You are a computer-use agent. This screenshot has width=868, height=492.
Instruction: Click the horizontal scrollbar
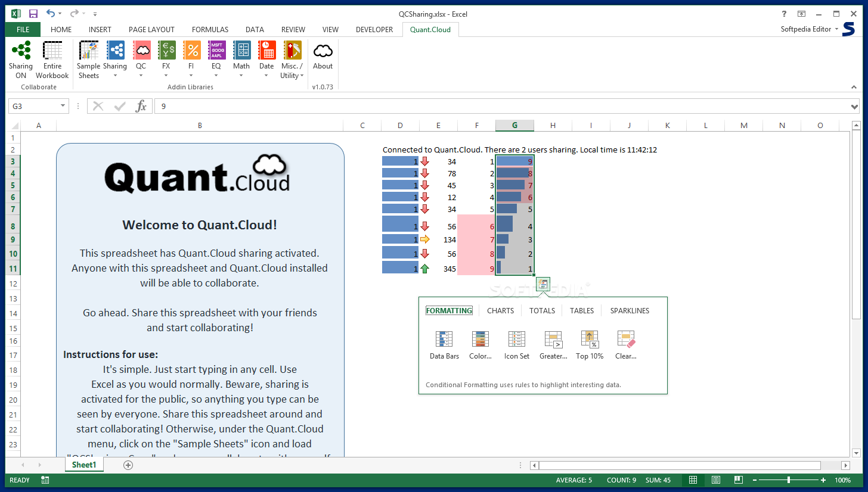pyautogui.click(x=680, y=465)
